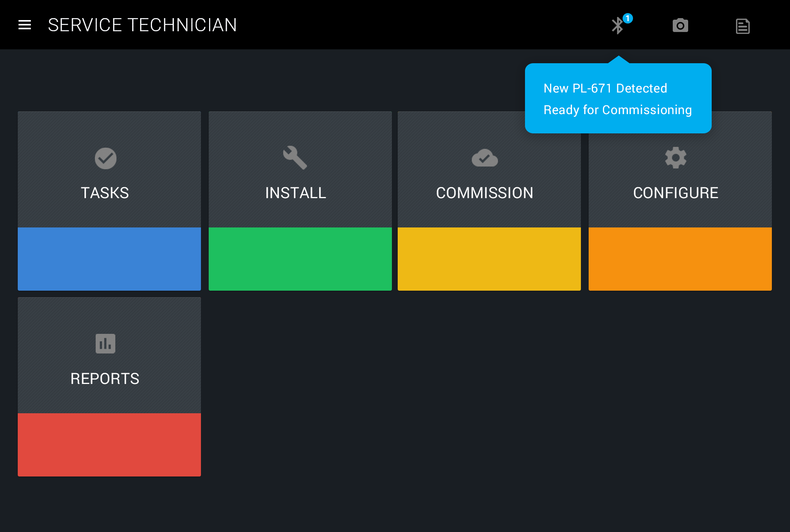Screen dimensions: 790x532
Task: Click the Tasks checkmark circle icon
Action: tap(105, 158)
